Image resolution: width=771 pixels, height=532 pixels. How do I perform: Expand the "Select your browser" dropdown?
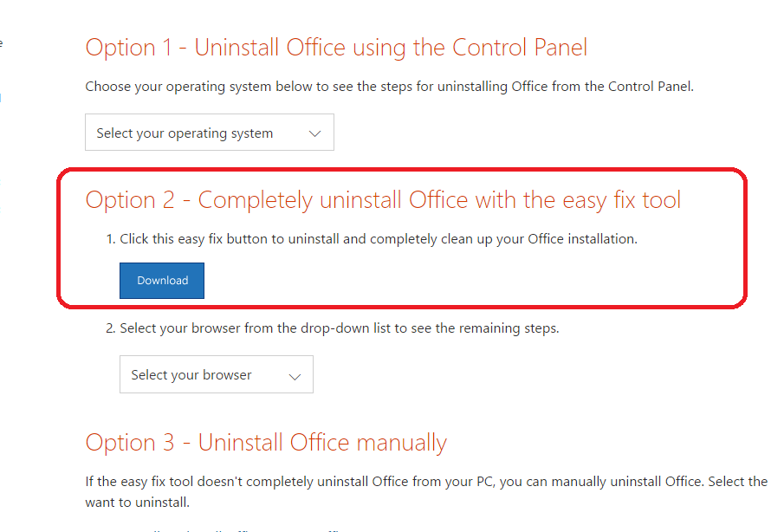[x=216, y=375]
